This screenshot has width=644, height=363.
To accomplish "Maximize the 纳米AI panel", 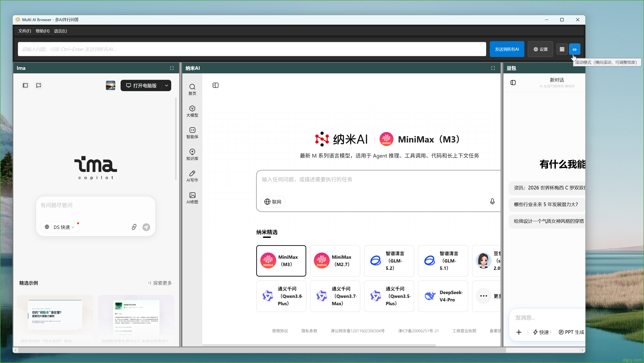I will [x=493, y=68].
